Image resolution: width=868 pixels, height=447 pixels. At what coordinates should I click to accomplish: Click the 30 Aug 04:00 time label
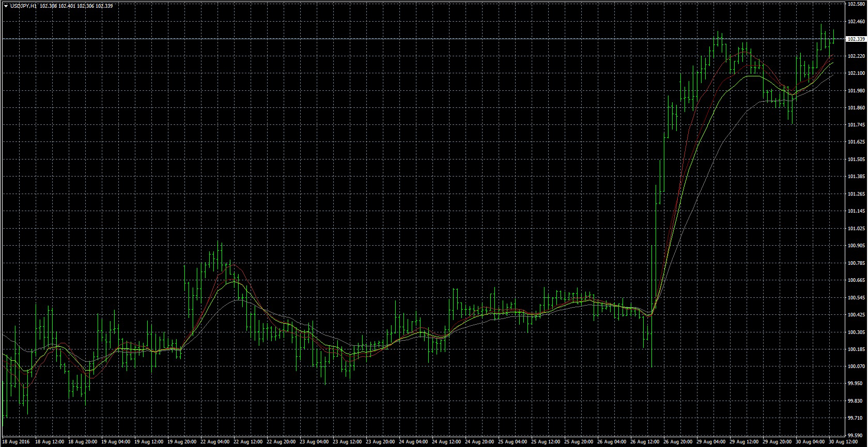click(x=810, y=442)
